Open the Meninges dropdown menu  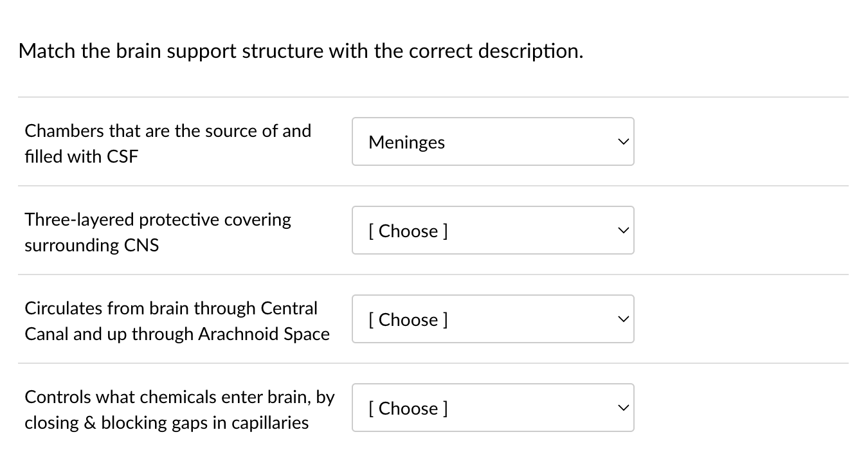[x=493, y=141]
